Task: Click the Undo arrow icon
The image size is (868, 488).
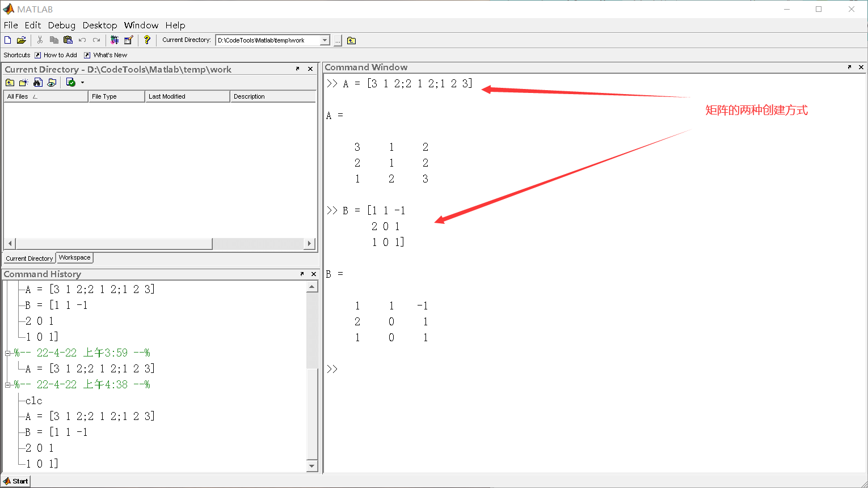Action: click(82, 40)
